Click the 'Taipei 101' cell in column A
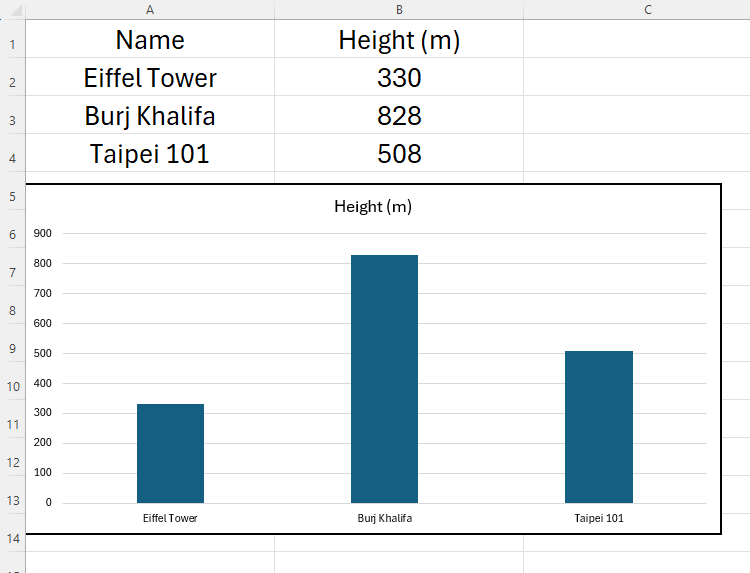 [x=150, y=153]
